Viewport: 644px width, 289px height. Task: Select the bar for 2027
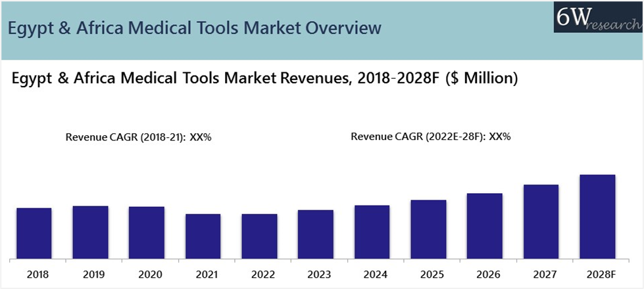coord(541,221)
